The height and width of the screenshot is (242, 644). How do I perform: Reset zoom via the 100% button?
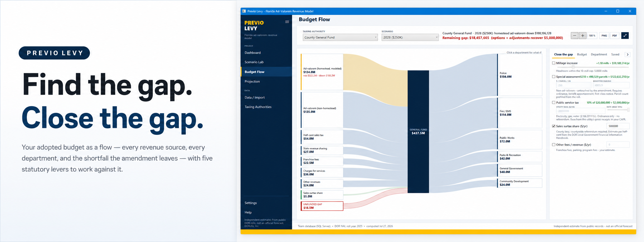[592, 36]
